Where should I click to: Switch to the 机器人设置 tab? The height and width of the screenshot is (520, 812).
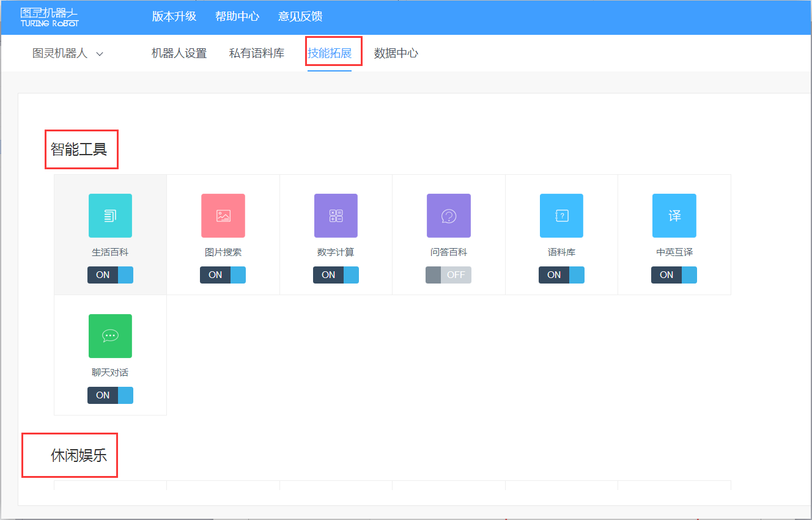tap(179, 54)
